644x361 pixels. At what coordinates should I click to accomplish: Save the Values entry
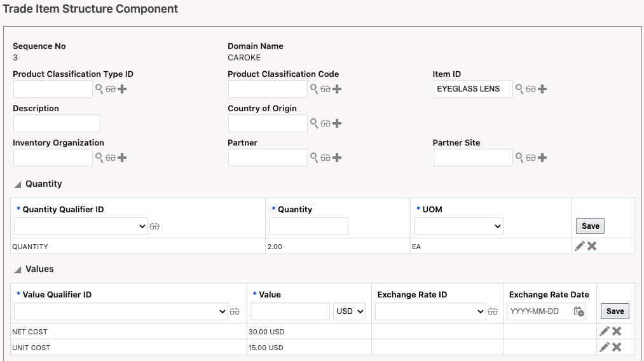click(x=615, y=311)
